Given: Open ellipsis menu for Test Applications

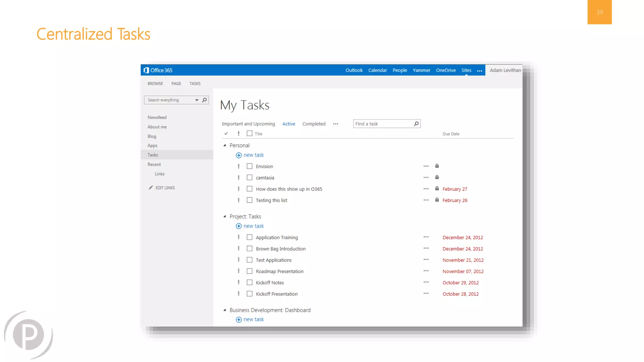Looking at the screenshot, I should coord(426,260).
